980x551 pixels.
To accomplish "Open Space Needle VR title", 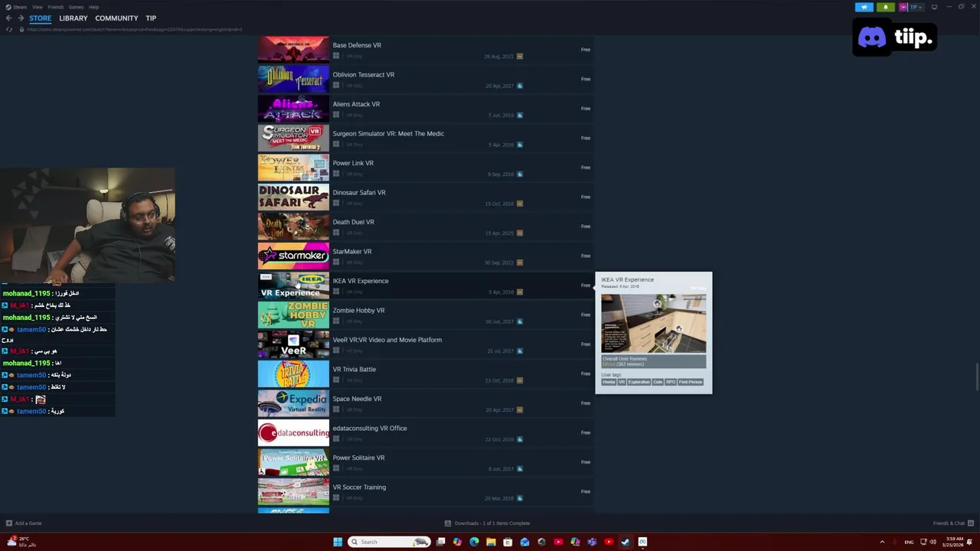I will point(357,399).
